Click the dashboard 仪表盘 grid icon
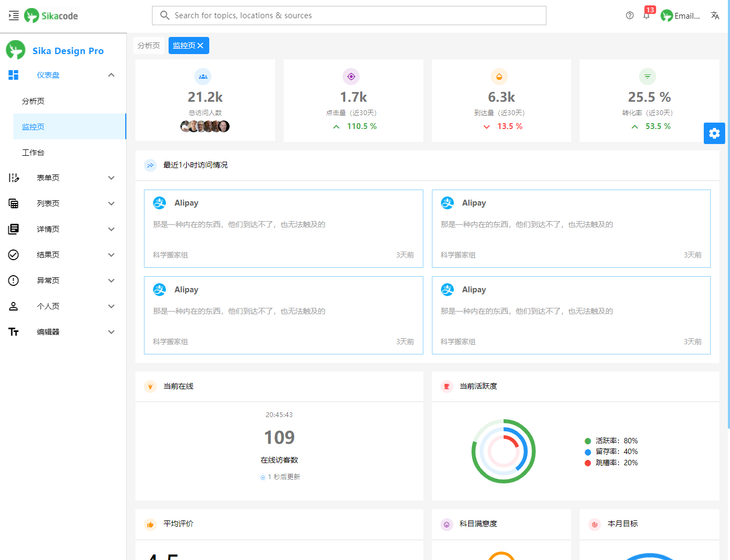This screenshot has width=730, height=560. [x=14, y=75]
